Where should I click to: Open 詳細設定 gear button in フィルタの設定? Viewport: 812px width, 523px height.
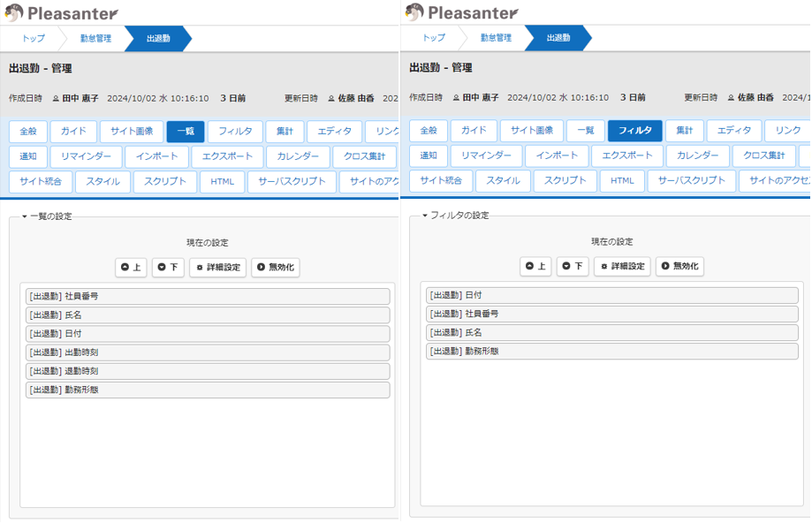622,266
